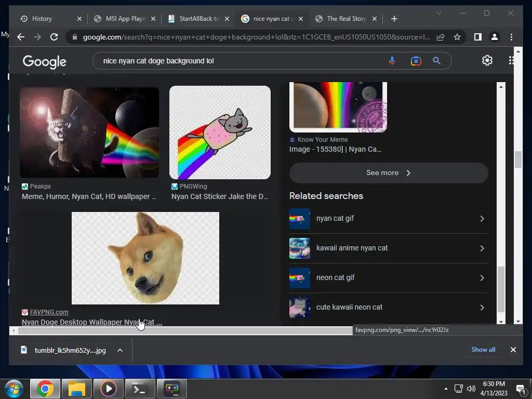532x399 pixels.
Task: Show hidden system tray icons
Action: click(x=446, y=389)
